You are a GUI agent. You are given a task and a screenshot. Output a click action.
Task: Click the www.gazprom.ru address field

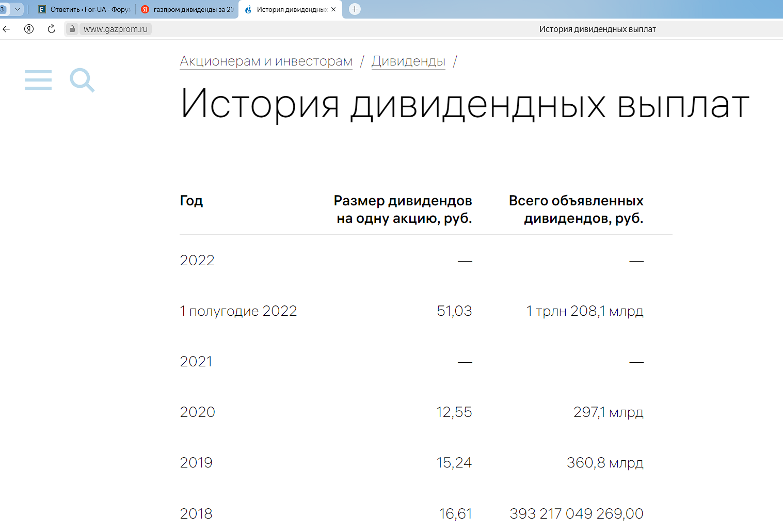[x=115, y=29]
